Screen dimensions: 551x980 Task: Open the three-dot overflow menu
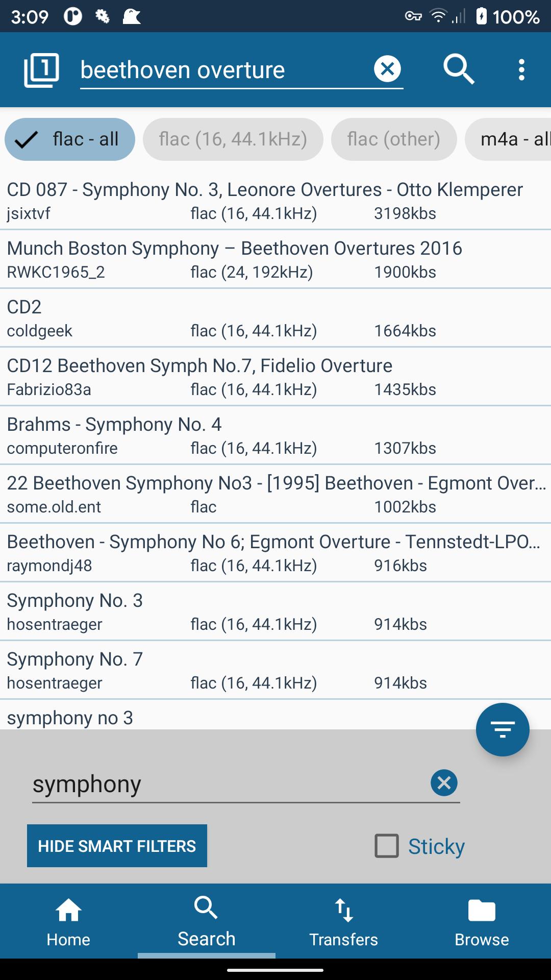521,69
